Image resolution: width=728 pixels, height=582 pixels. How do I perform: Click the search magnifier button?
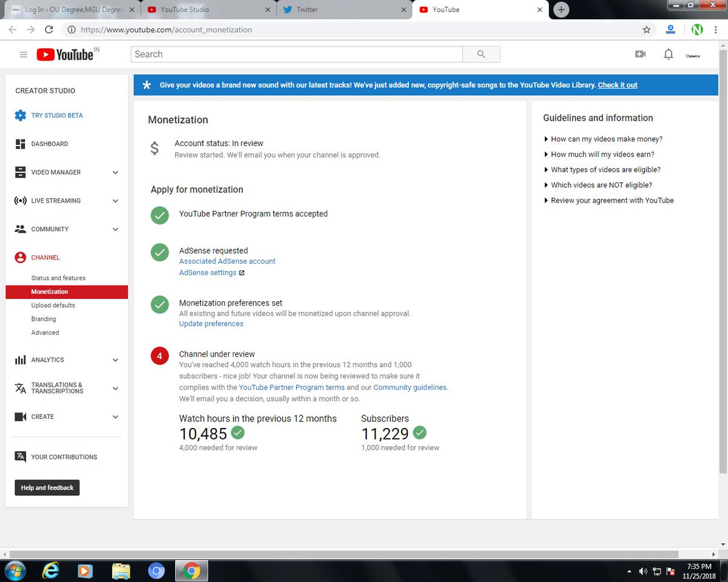pos(481,55)
